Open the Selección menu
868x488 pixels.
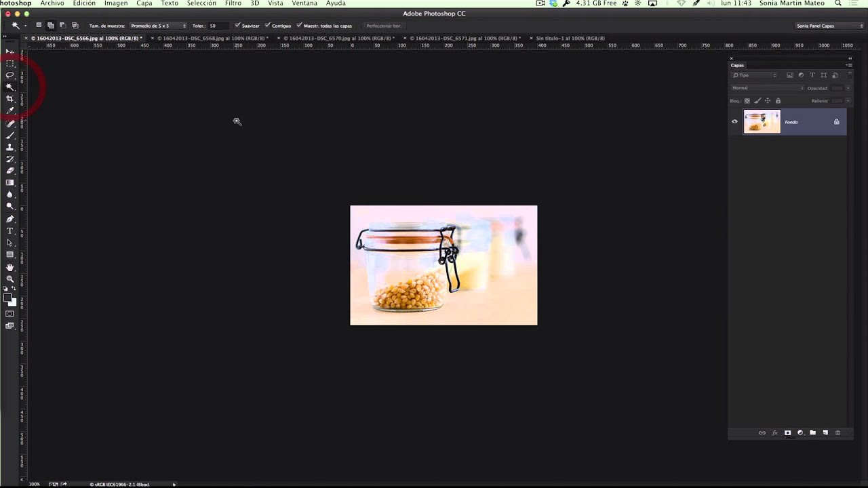point(201,3)
